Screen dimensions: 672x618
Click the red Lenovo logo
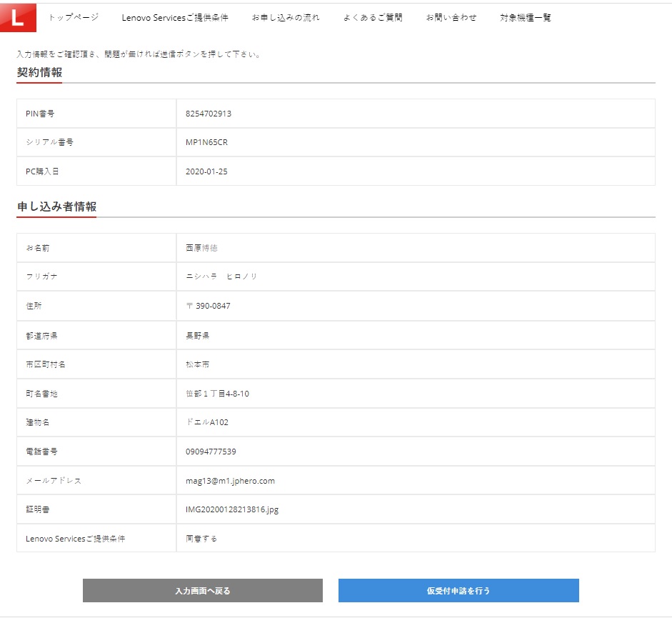(17, 18)
